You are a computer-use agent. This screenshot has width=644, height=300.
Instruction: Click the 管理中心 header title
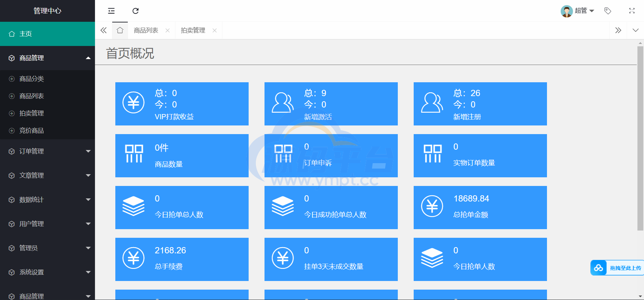point(47,11)
